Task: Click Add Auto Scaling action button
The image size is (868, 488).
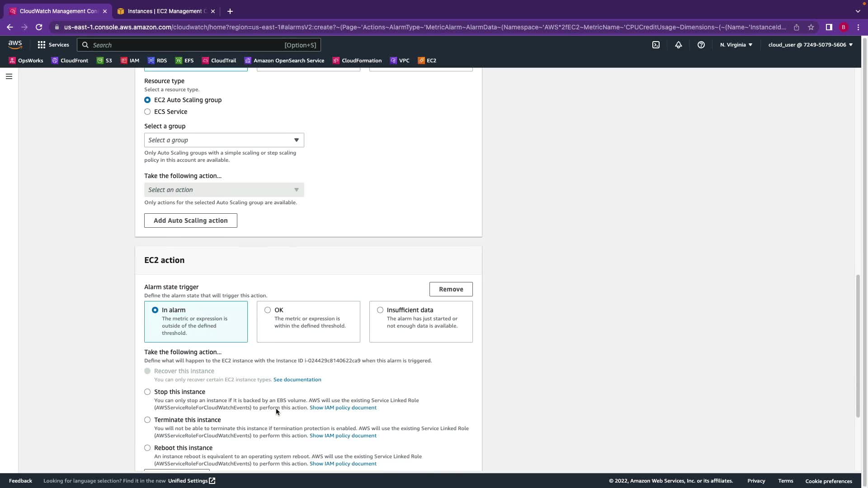Action: point(190,221)
